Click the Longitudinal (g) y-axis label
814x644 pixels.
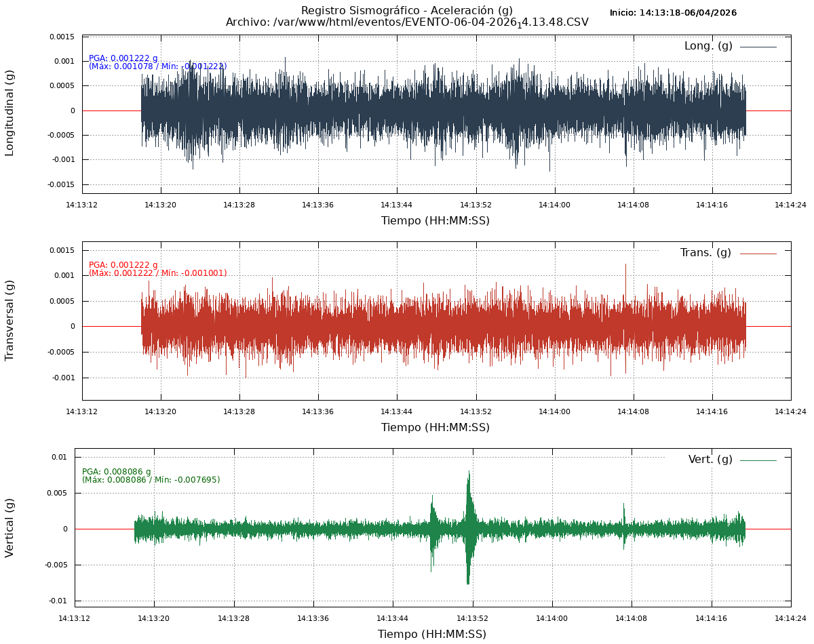click(9, 113)
